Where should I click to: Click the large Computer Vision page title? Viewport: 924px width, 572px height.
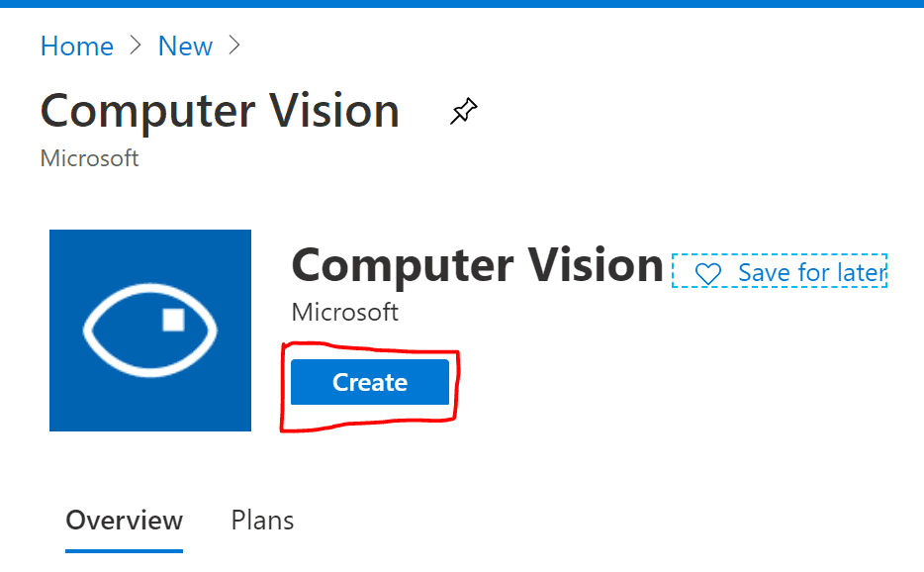coord(220,111)
